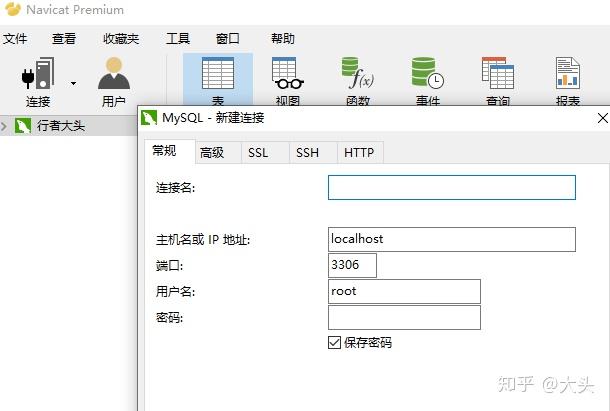This screenshot has width=610, height=411.
Task: Close the MySQL new connection dialog
Action: [x=602, y=118]
